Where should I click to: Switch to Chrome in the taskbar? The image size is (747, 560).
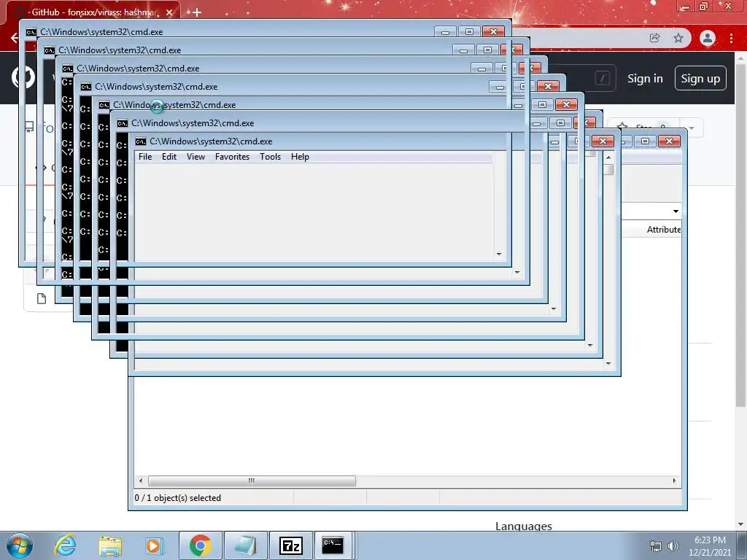tap(200, 545)
